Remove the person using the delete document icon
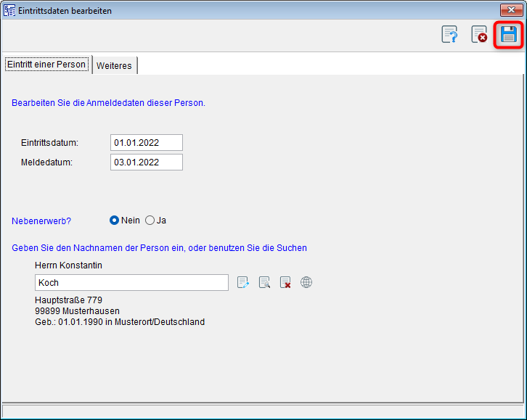 (285, 282)
